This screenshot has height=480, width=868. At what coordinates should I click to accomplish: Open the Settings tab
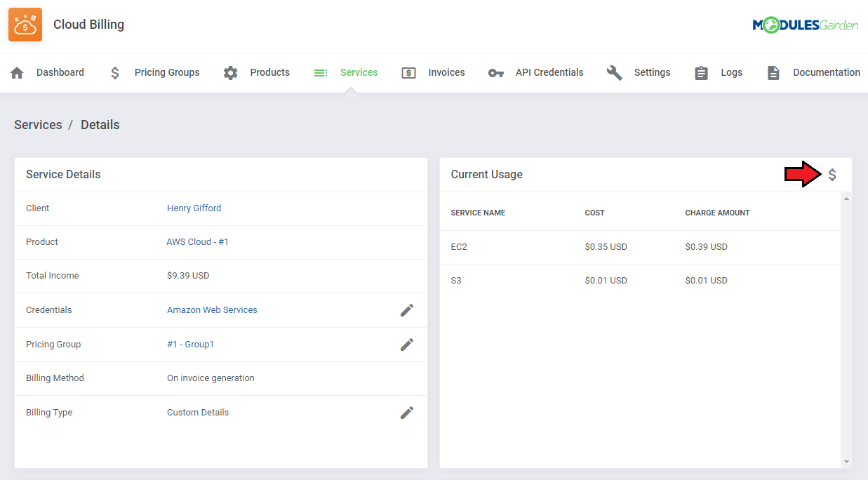tap(653, 72)
